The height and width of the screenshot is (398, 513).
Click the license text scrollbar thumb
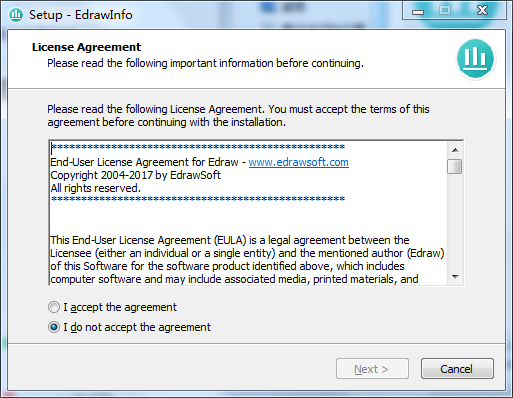pos(455,166)
